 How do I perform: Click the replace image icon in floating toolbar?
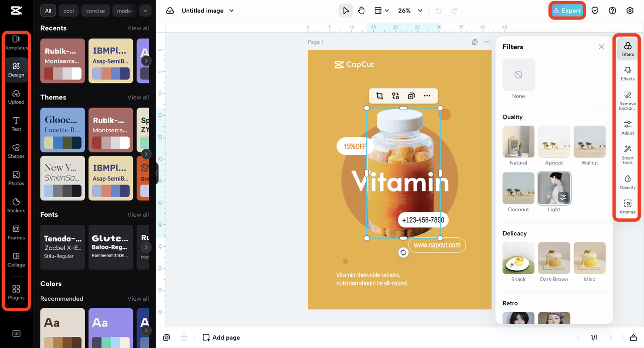(x=395, y=96)
